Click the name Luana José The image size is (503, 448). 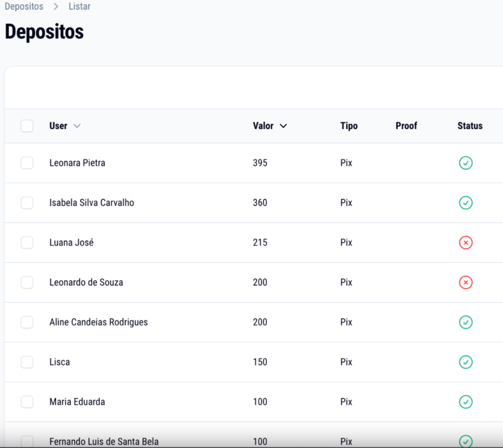[x=72, y=243]
